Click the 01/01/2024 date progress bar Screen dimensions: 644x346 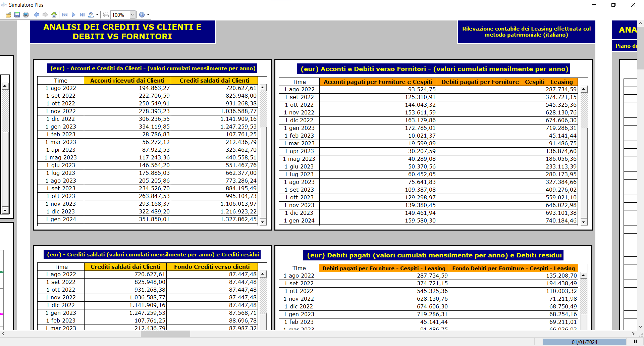[585, 342]
